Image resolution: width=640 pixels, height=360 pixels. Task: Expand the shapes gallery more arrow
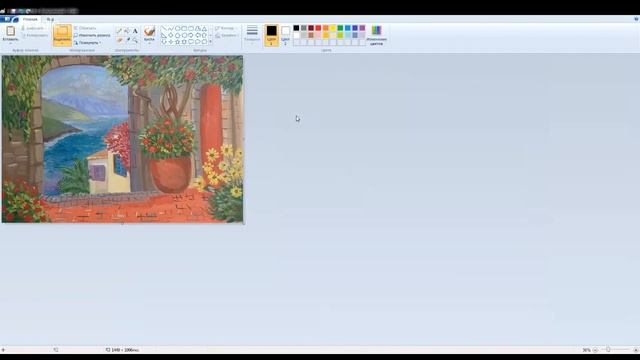[211, 42]
